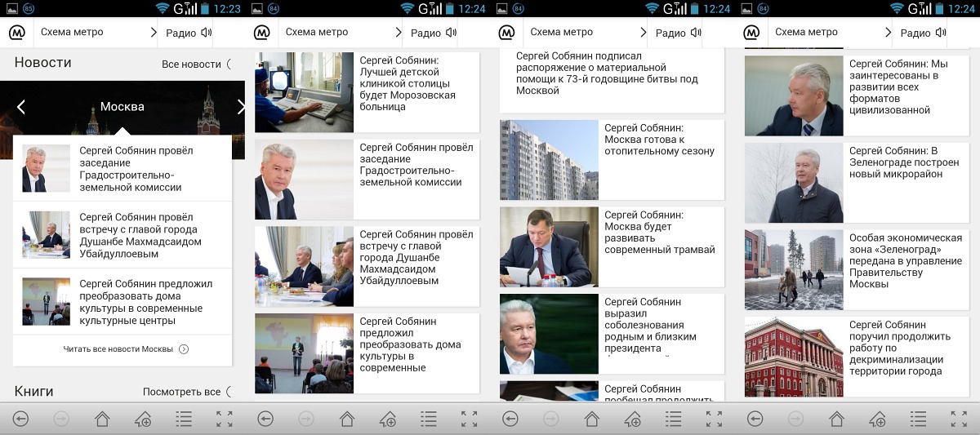Tap fullscreen icon under the Зеленоград screen
Viewport: 980px width, 435px height.
pos(960,419)
